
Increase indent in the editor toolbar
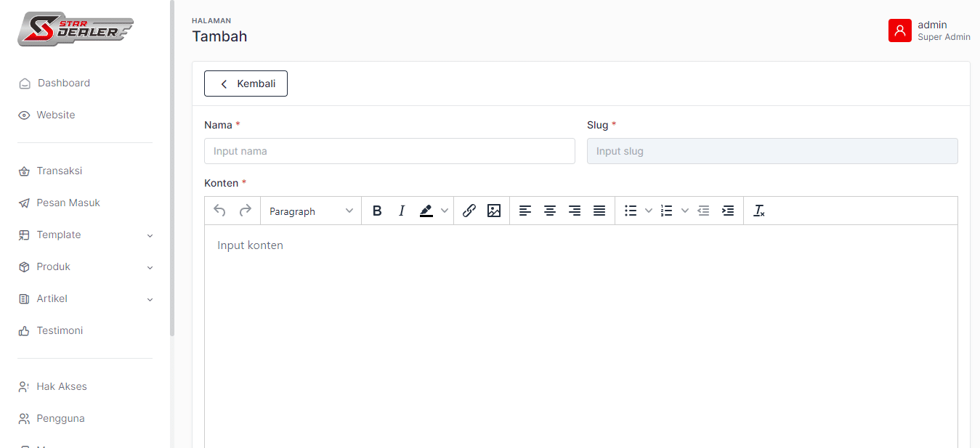coord(728,211)
